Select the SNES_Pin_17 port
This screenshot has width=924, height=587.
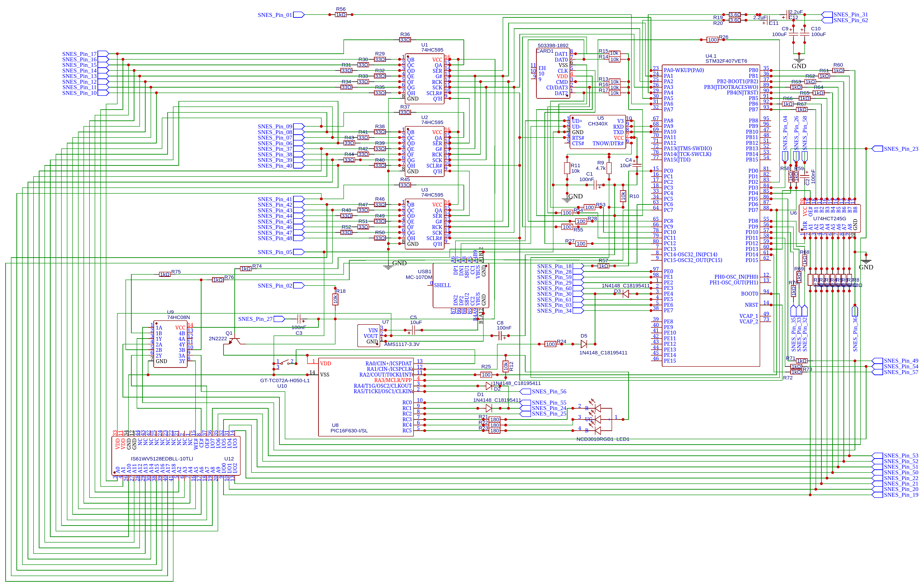(x=86, y=54)
